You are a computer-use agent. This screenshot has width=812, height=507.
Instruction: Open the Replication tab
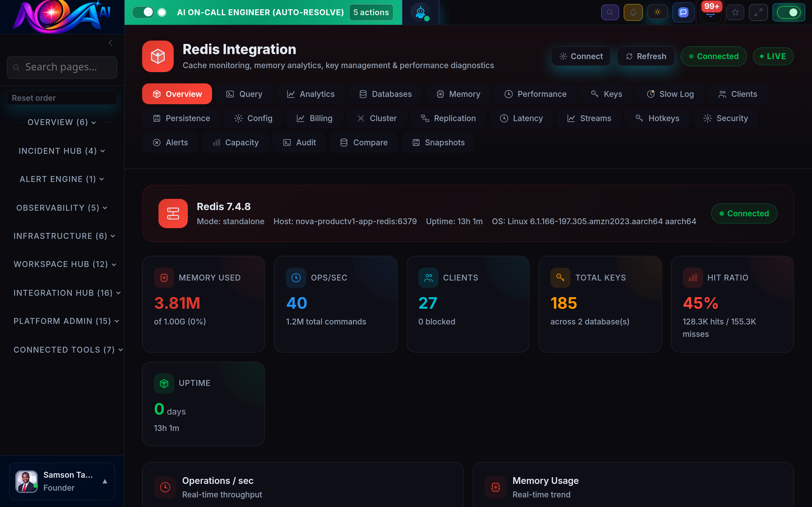pos(448,118)
